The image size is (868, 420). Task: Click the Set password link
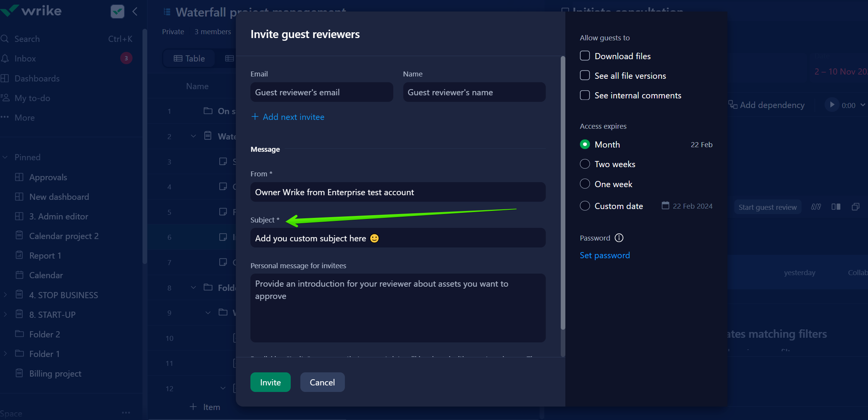(x=605, y=255)
